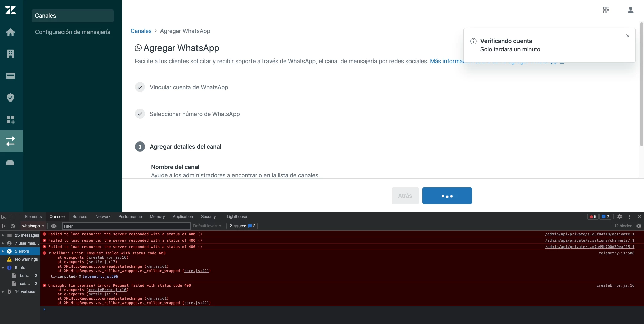The height and width of the screenshot is (324, 644).
Task: Toggle the console sidebar icon
Action: 4,226
